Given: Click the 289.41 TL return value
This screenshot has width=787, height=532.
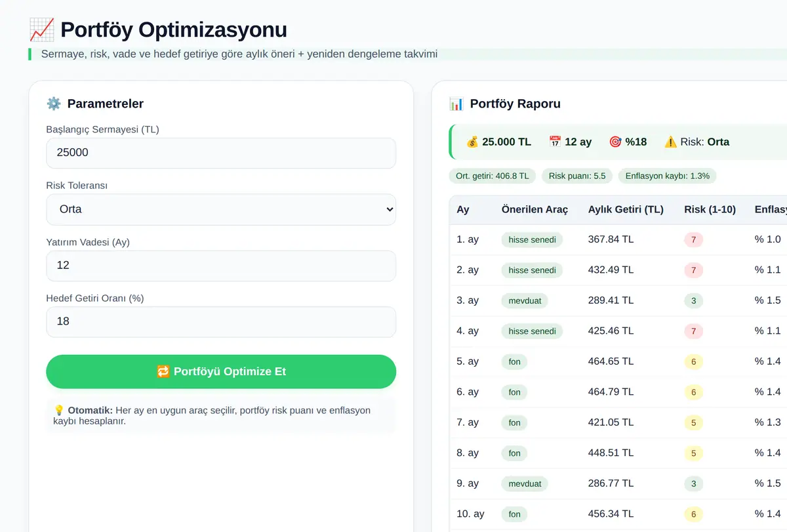Looking at the screenshot, I should pyautogui.click(x=611, y=300).
